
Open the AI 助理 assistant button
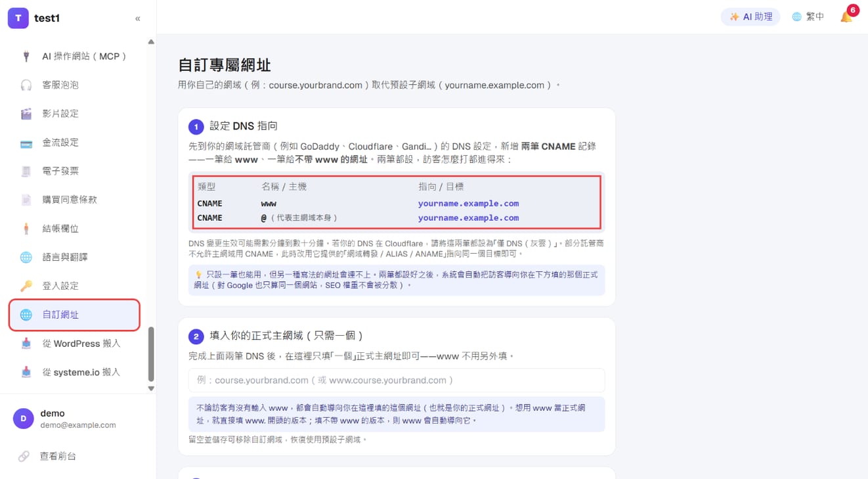pos(750,17)
